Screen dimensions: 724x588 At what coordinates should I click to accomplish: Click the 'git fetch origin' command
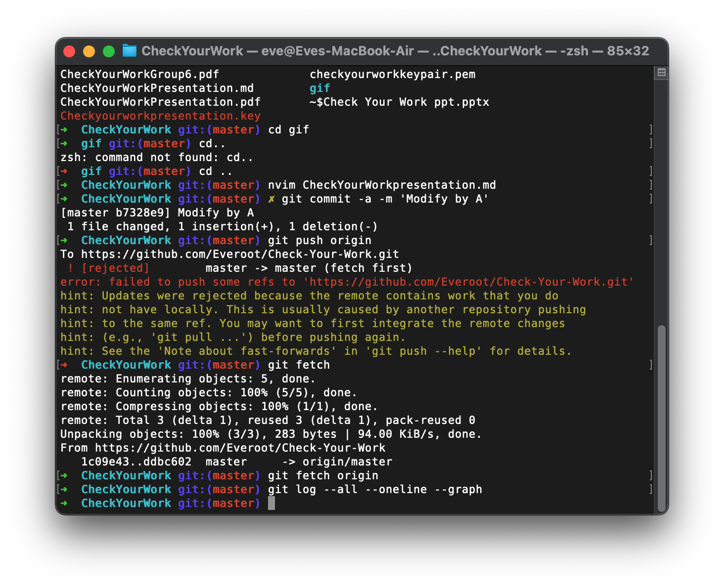[x=323, y=476]
